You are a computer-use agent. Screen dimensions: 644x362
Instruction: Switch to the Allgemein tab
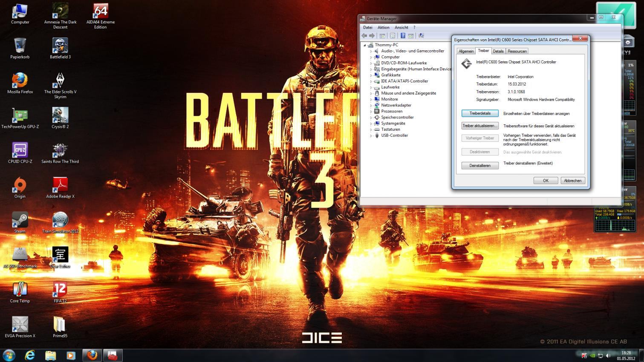pos(466,51)
